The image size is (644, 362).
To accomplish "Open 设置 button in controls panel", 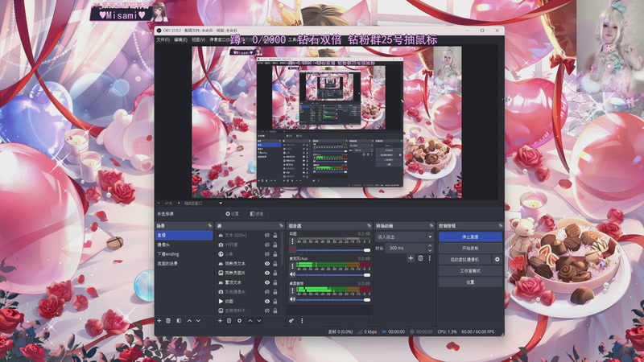I will click(x=470, y=282).
